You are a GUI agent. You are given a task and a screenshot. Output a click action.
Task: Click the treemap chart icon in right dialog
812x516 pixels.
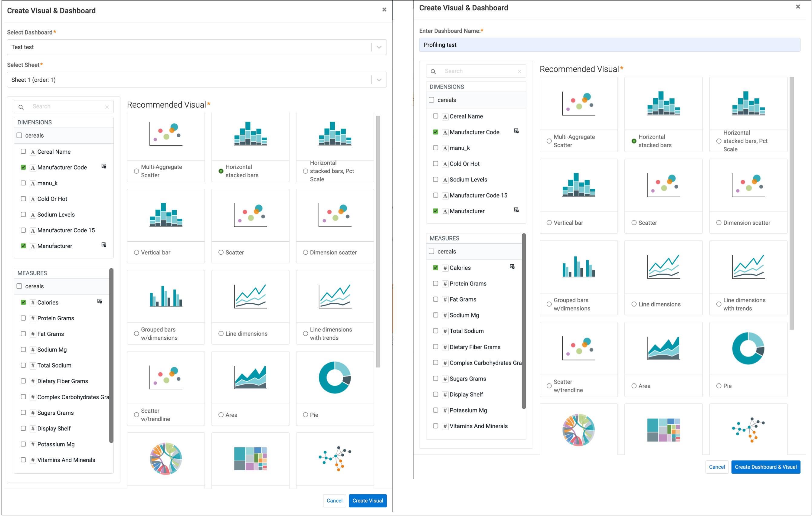663,430
